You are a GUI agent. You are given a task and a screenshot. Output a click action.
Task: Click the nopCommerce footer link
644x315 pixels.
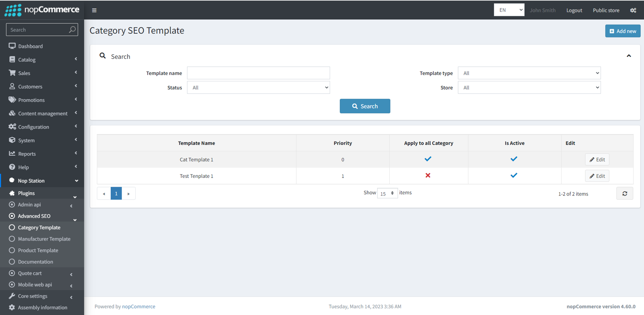138,307
